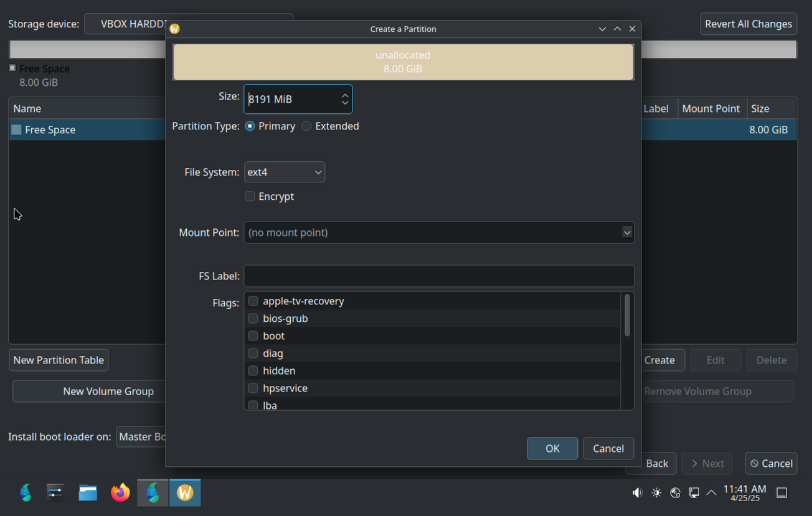
Task: Click the dialog keep-below arrow in title bar
Action: (602, 29)
